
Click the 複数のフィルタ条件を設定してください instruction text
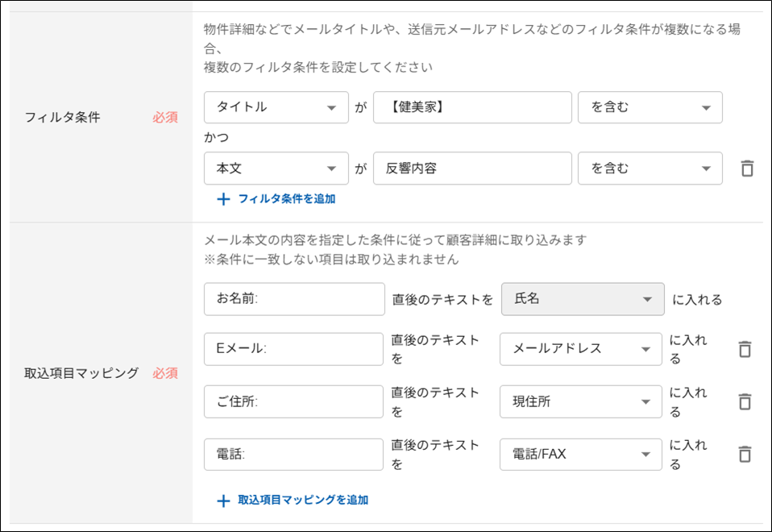[318, 67]
